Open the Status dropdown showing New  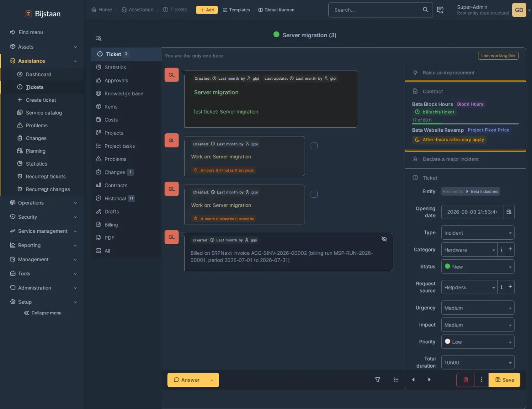[478, 267]
